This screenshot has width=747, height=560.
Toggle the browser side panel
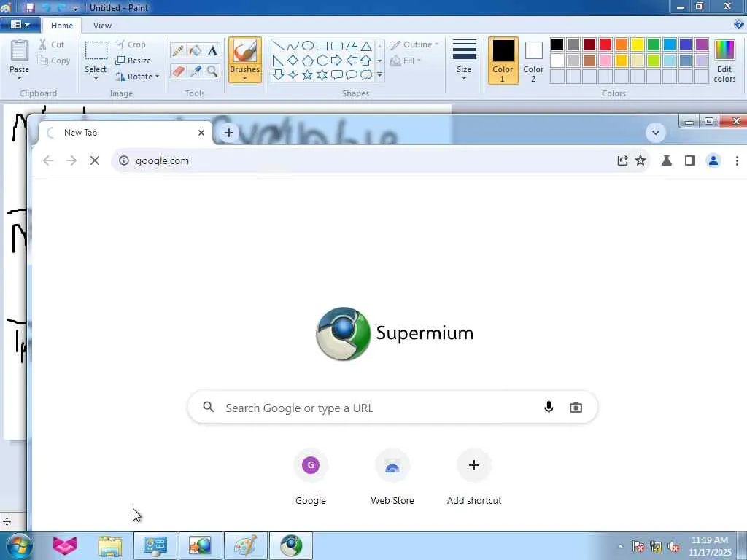690,160
